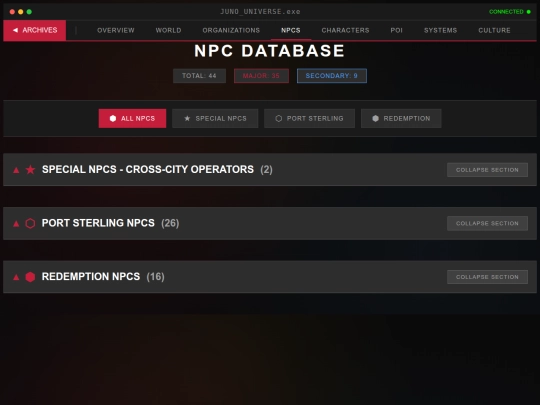540x405 pixels.
Task: Open the POI tab
Action: click(396, 30)
